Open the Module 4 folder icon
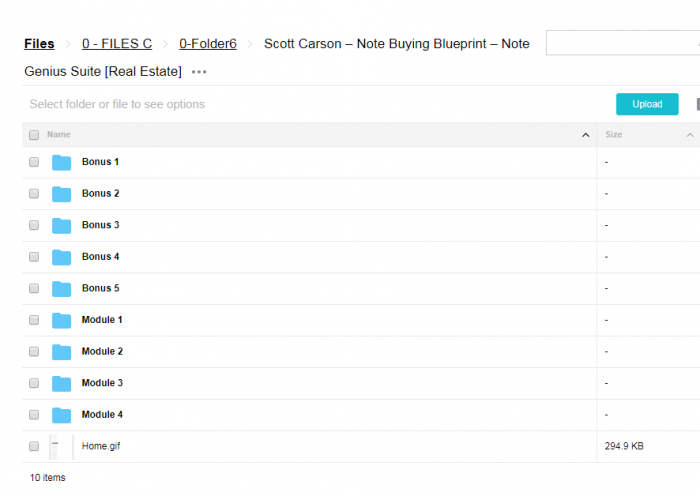Screen dimensions: 700x496 (x=61, y=415)
